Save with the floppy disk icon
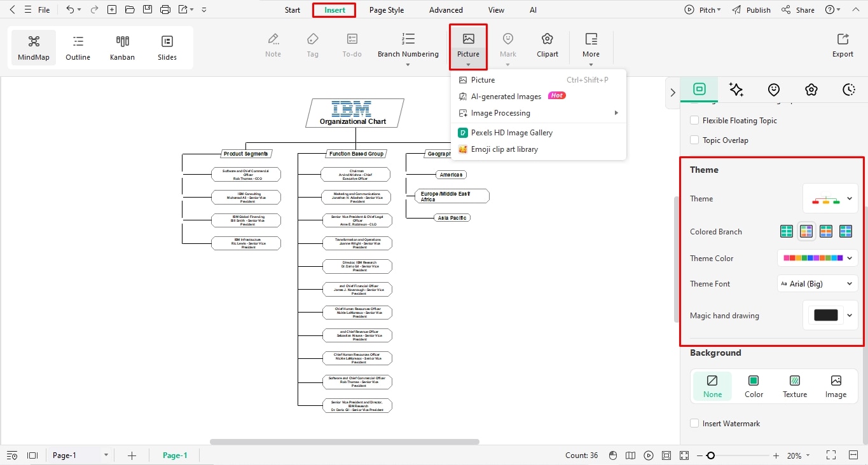This screenshot has width=868, height=465. (148, 10)
